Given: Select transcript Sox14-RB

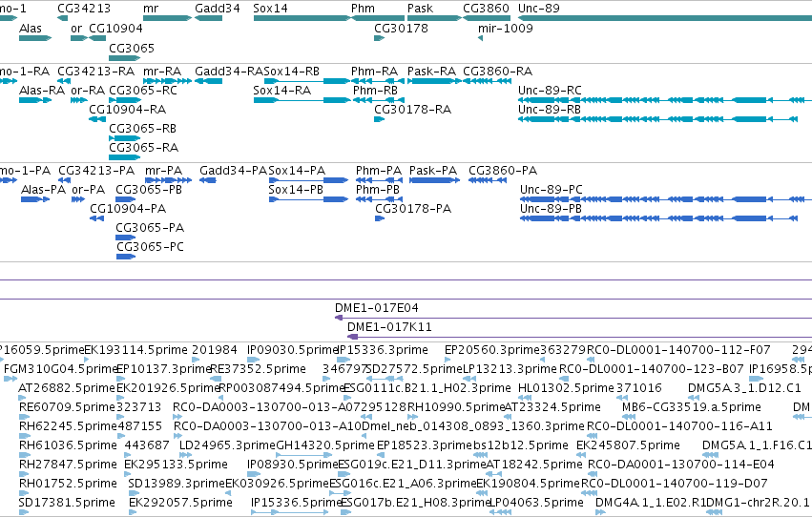Looking at the screenshot, I should tap(307, 81).
